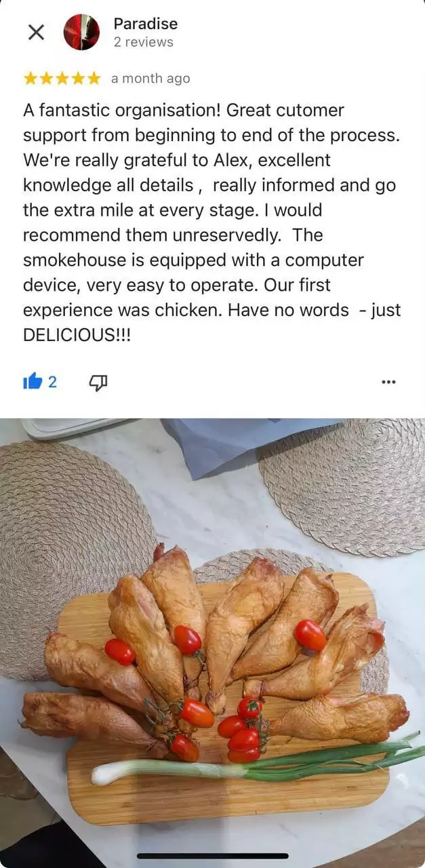
Task: Dislike the review with thumbs down
Action: tap(98, 382)
